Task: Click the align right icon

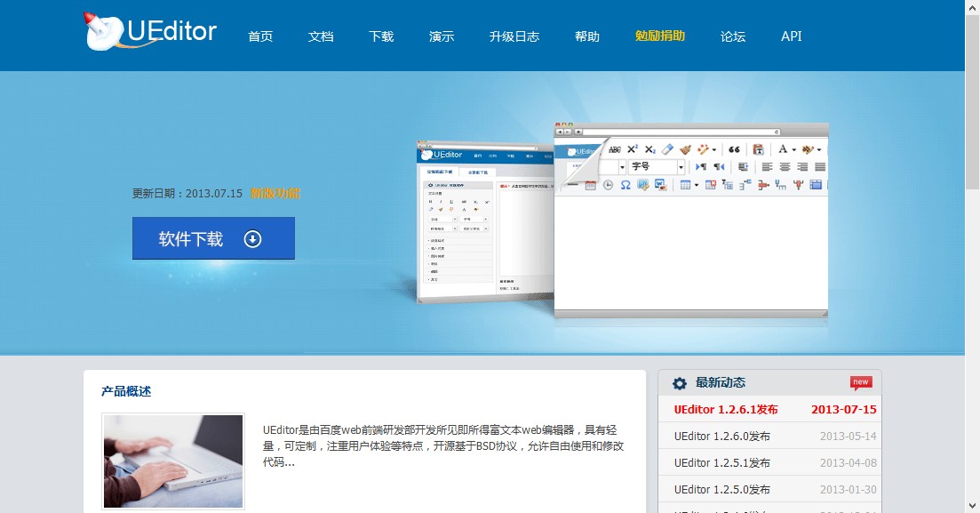Action: [802, 166]
